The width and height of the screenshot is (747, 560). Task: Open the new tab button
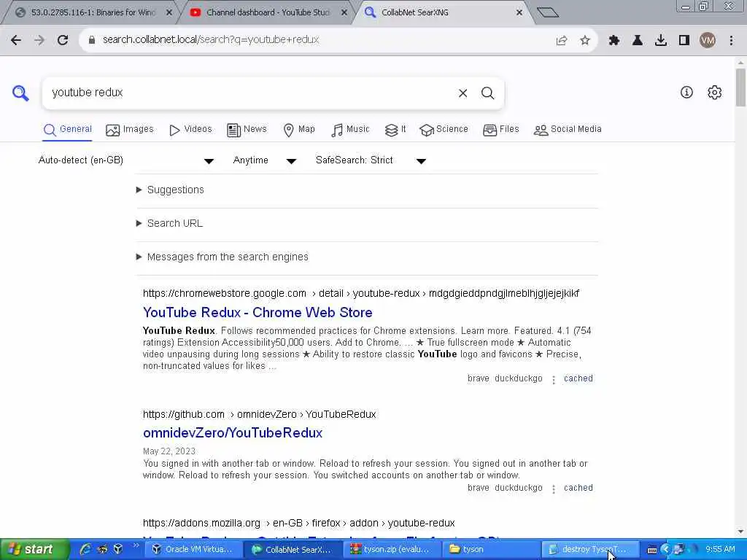547,12
